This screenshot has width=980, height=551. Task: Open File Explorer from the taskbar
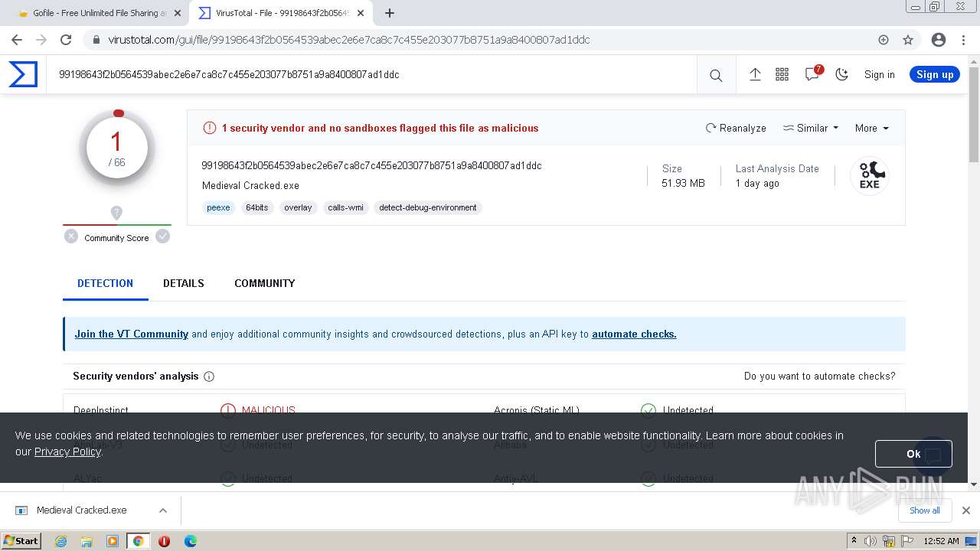coord(87,541)
